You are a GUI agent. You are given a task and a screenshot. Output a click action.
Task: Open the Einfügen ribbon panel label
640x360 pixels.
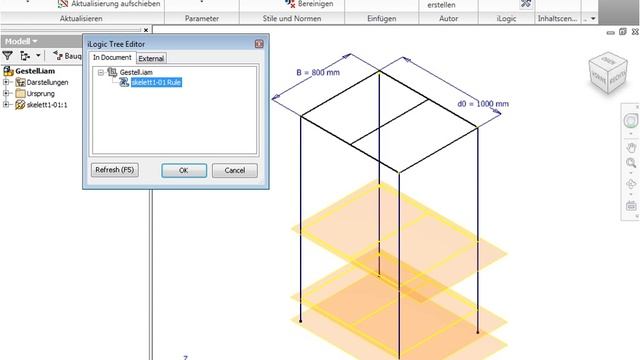tap(381, 18)
